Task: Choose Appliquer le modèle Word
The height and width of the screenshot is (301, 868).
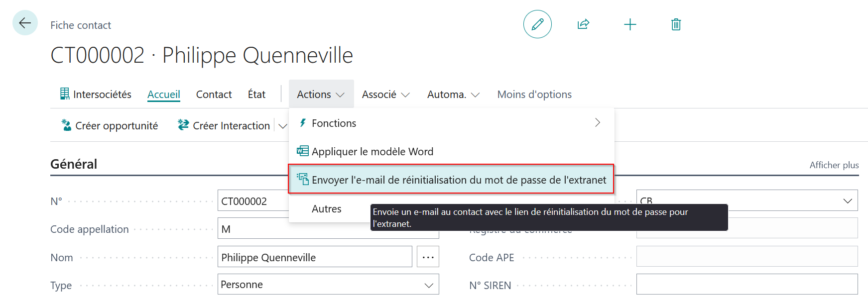Action: click(451, 151)
